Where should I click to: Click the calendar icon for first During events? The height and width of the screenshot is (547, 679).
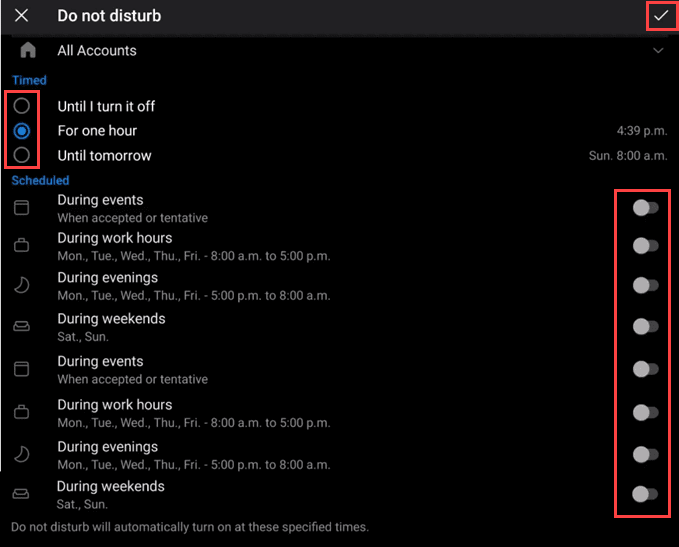21,208
